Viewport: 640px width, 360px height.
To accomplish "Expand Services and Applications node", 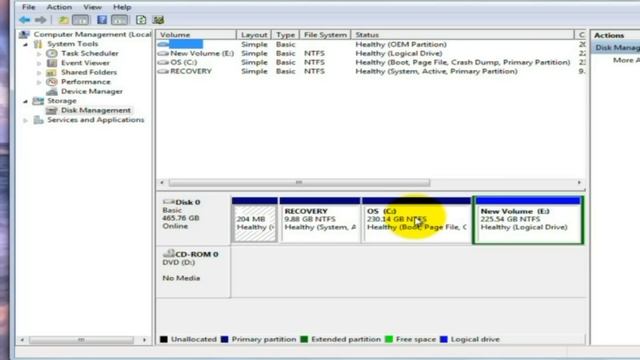I will pyautogui.click(x=26, y=120).
